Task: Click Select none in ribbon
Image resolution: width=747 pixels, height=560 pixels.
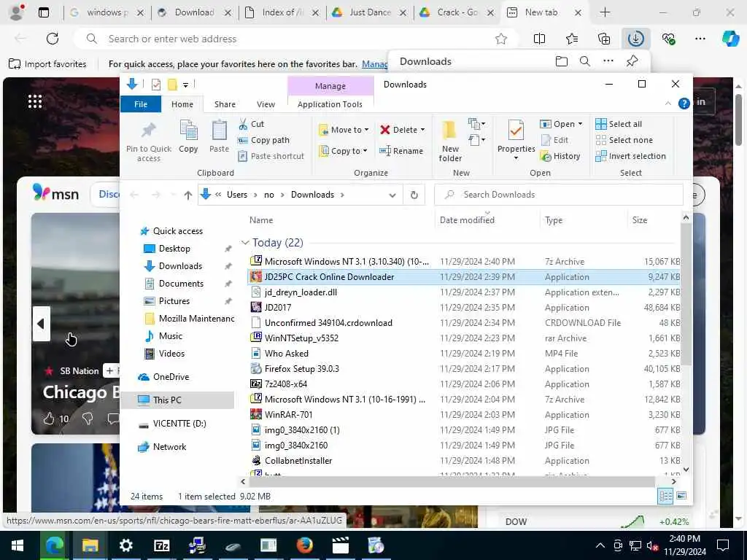Action: (624, 140)
